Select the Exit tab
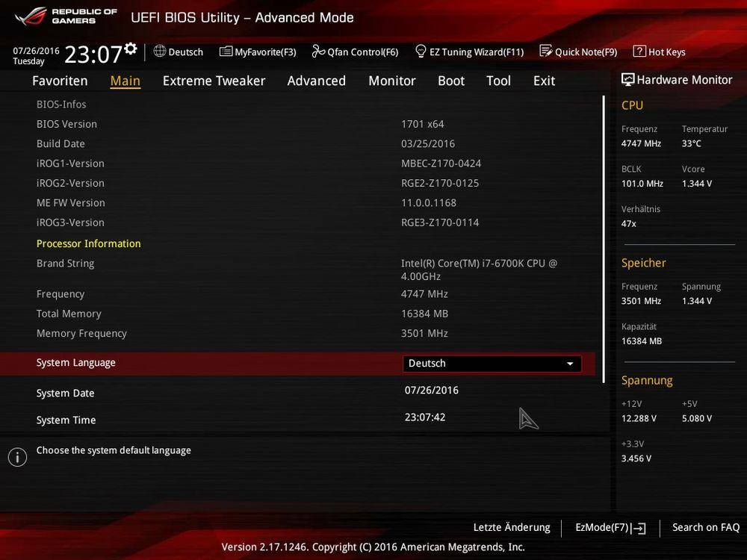This screenshot has height=560, width=747. [544, 81]
